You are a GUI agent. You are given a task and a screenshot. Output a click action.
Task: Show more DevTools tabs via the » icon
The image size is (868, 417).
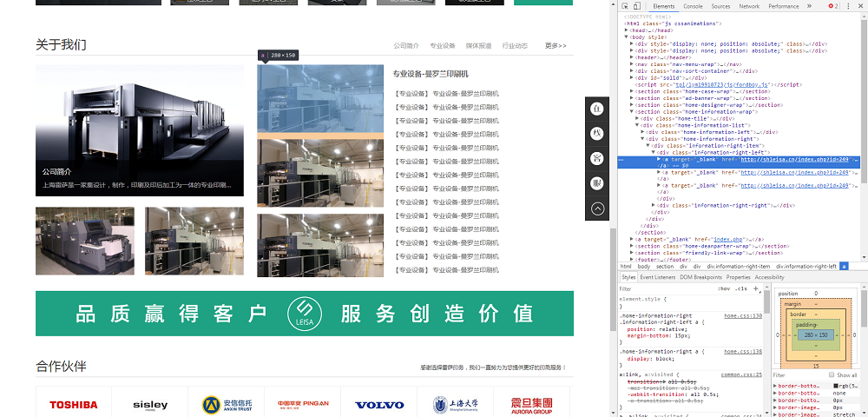click(809, 6)
